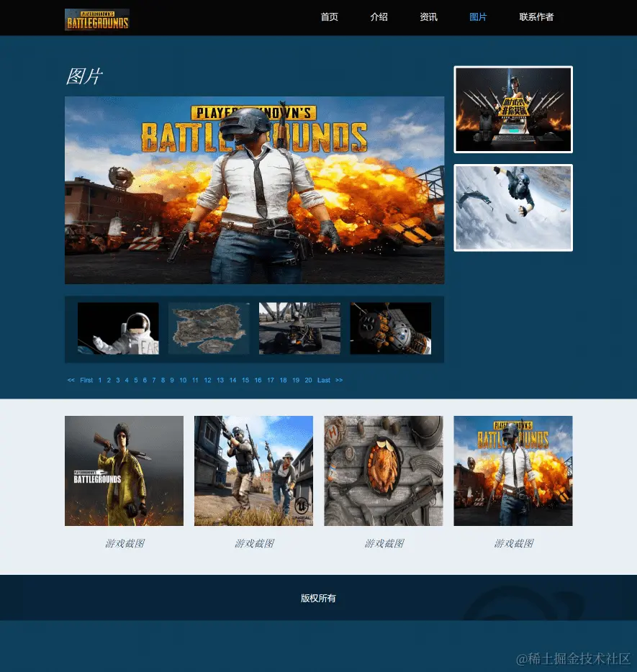The height and width of the screenshot is (672, 637).
Task: Open the roast chicken dinner screenshot
Action: pyautogui.click(x=384, y=471)
